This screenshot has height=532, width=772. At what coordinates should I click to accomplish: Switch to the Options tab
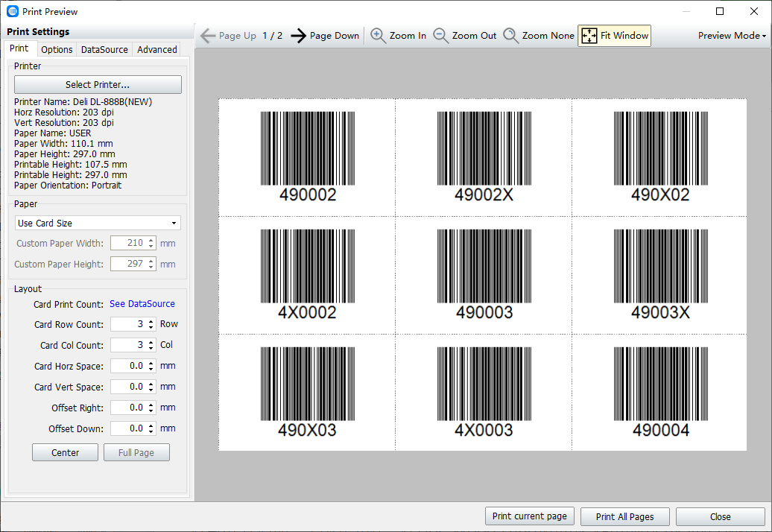pos(57,50)
